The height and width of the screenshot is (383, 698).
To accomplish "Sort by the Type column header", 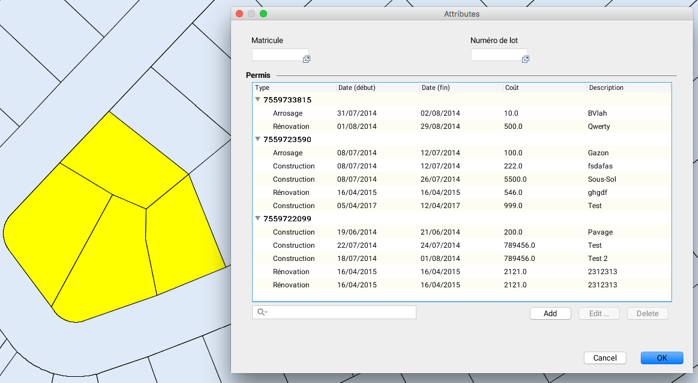I will pyautogui.click(x=294, y=88).
